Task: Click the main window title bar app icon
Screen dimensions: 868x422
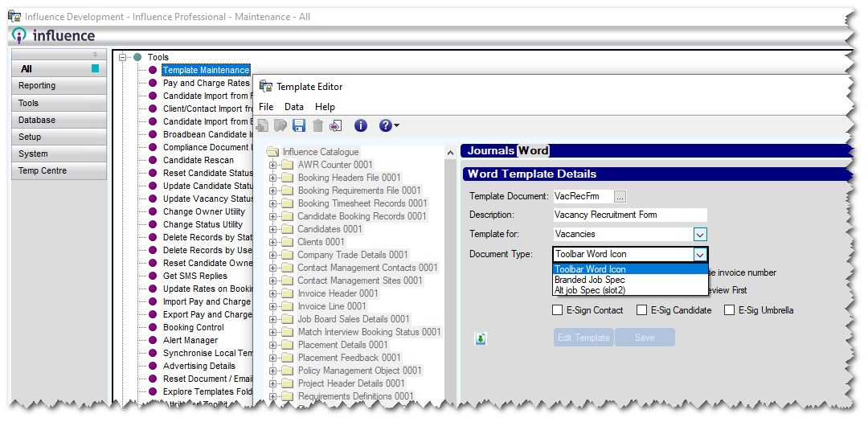Action: coord(14,17)
